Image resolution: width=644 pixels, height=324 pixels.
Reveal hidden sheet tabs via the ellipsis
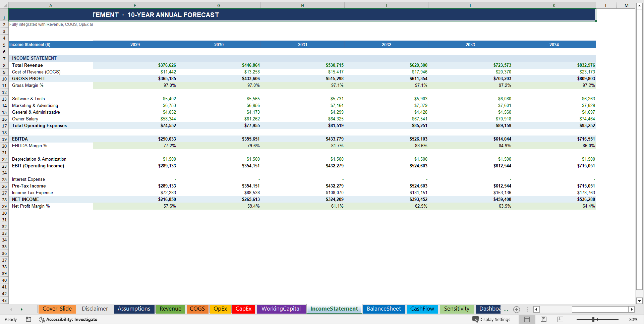[506, 309]
